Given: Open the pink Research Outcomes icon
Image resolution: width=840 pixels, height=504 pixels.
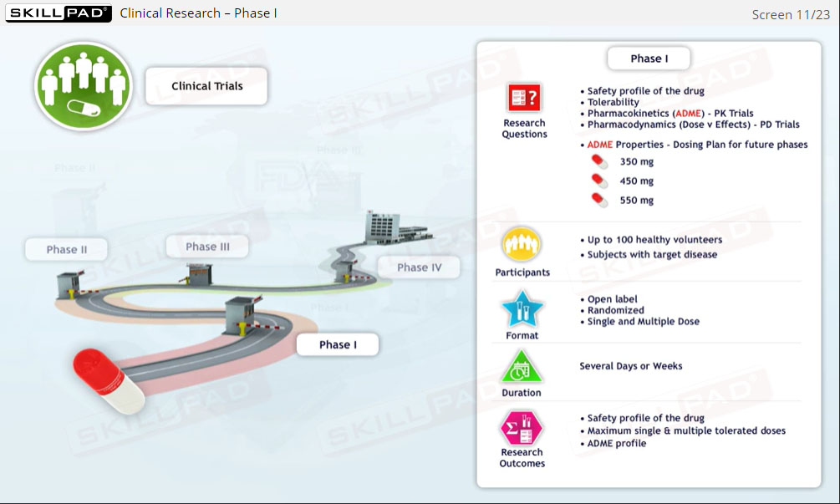Looking at the screenshot, I should click(522, 426).
